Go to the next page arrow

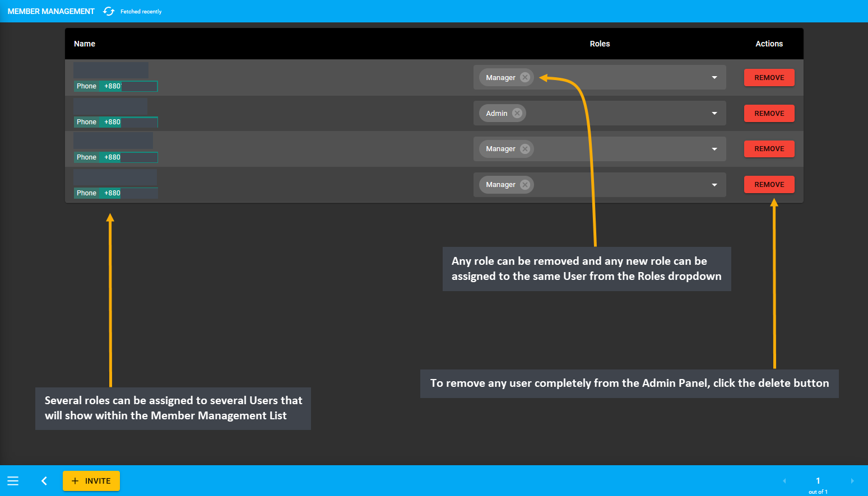pyautogui.click(x=852, y=481)
